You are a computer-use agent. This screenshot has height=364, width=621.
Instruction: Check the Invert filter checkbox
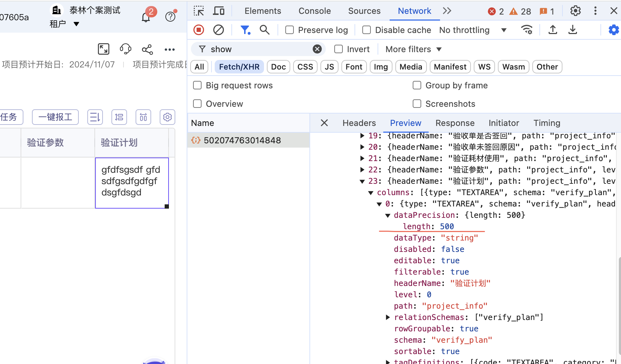point(339,49)
